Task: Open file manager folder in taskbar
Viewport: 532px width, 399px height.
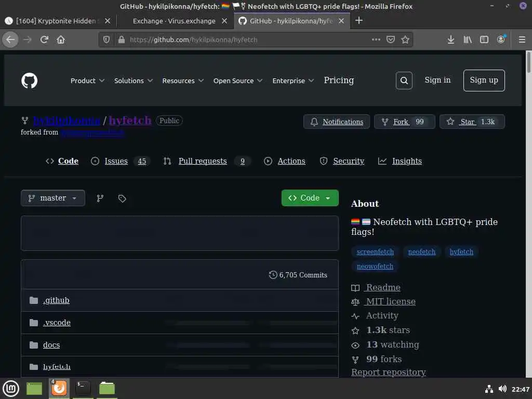Action: point(107,388)
